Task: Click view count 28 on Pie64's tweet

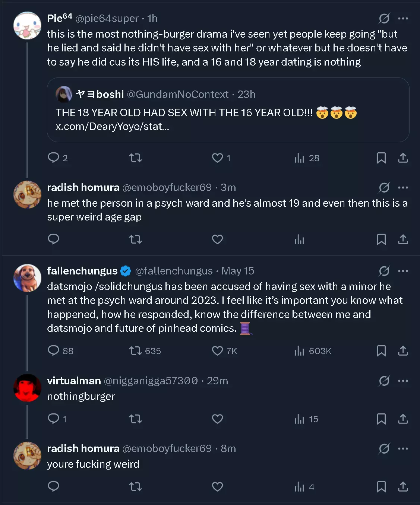Action: tap(307, 158)
